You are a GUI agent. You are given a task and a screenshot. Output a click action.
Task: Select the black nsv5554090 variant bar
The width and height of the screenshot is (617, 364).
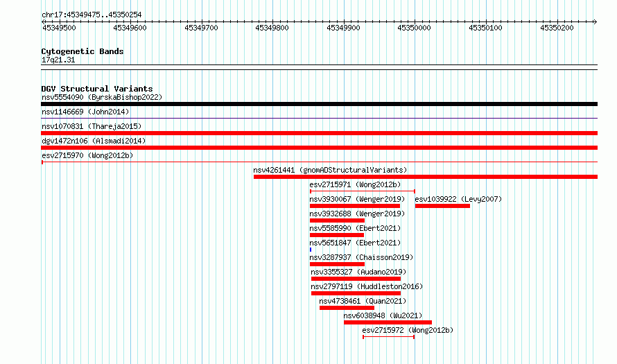coord(319,104)
